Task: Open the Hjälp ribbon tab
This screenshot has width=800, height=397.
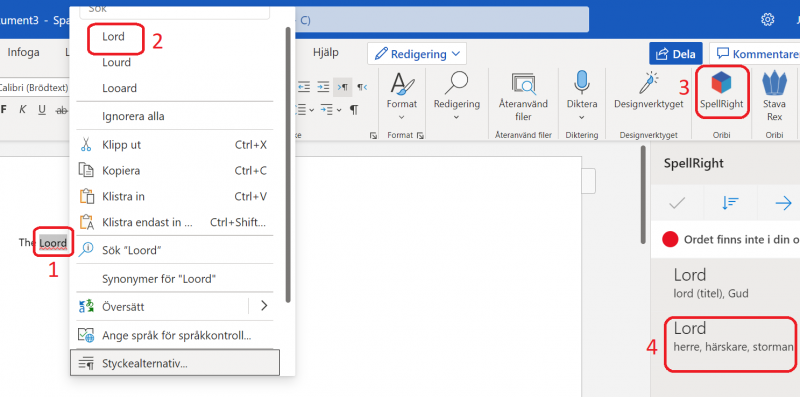Action: pos(326,52)
